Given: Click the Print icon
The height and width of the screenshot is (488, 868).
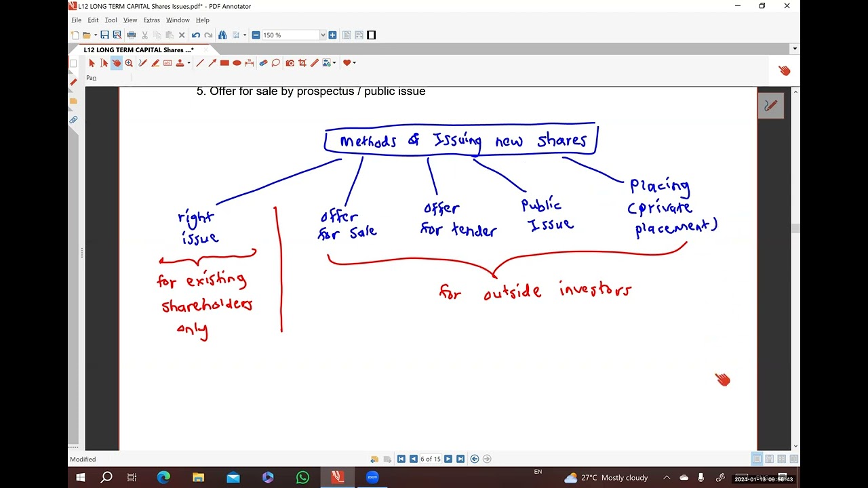Looking at the screenshot, I should point(132,35).
